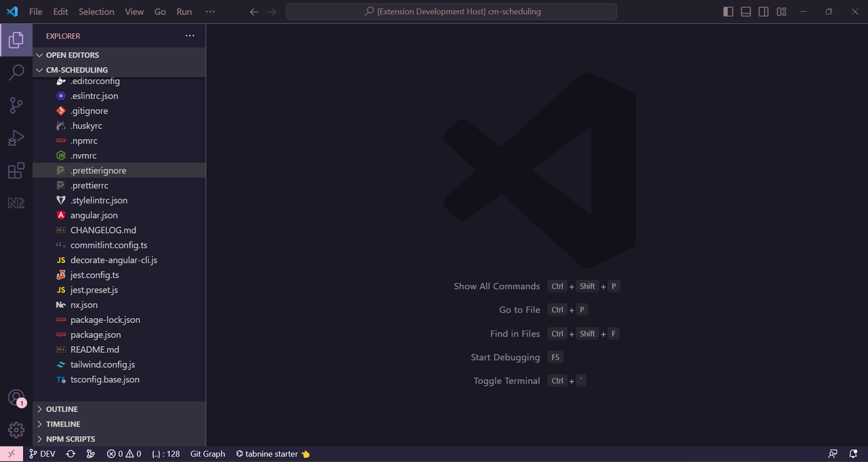Viewport: 868px width, 462px height.
Task: Click the {..} : 128 status entry
Action: point(166,454)
